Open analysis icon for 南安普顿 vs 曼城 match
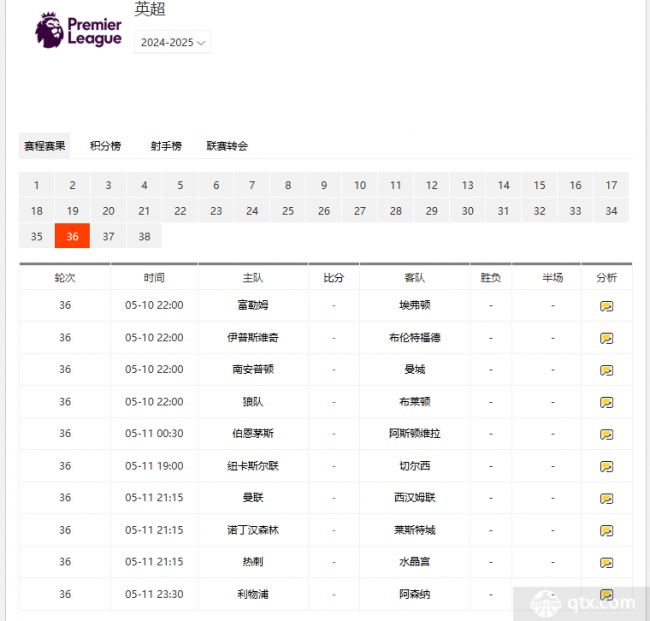 (x=606, y=370)
